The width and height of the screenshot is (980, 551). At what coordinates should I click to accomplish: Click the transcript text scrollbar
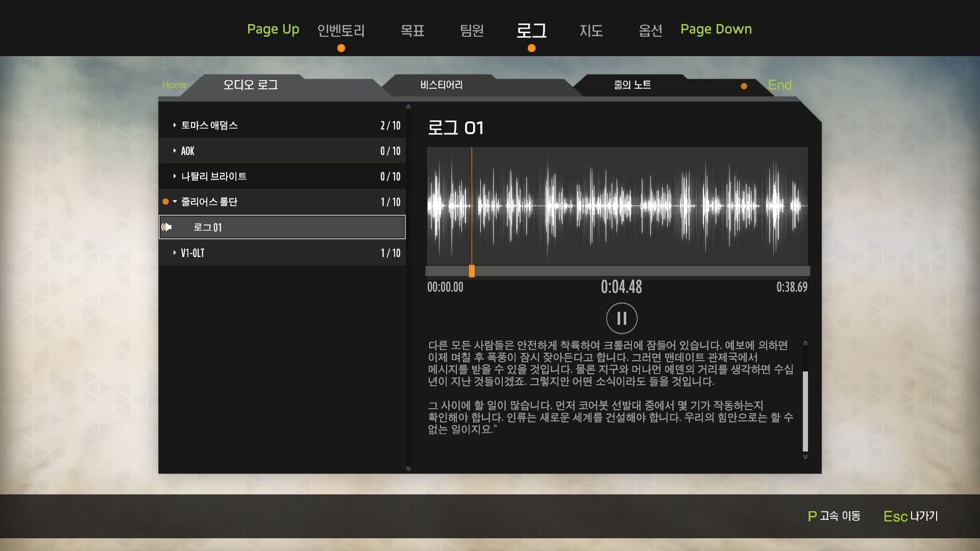[805, 411]
